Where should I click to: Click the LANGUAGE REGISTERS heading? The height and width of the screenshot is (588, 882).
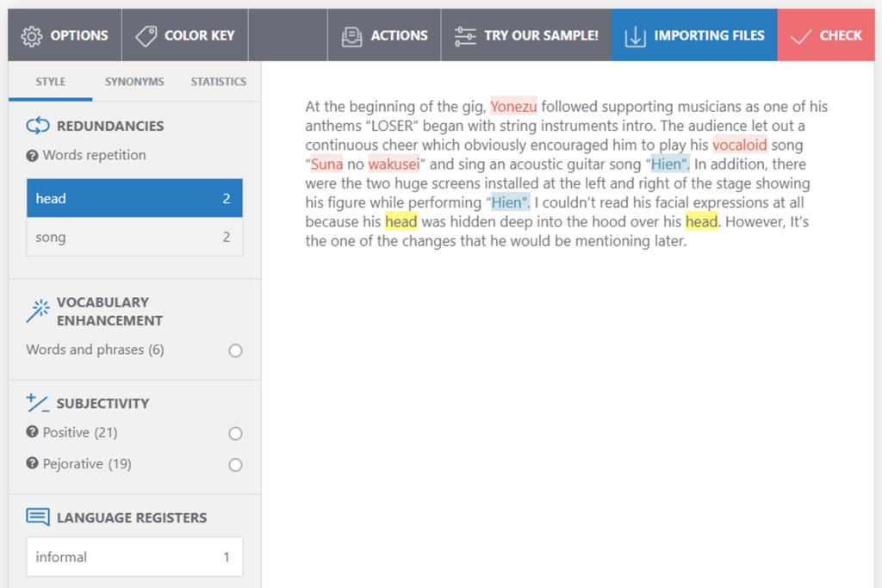(132, 517)
